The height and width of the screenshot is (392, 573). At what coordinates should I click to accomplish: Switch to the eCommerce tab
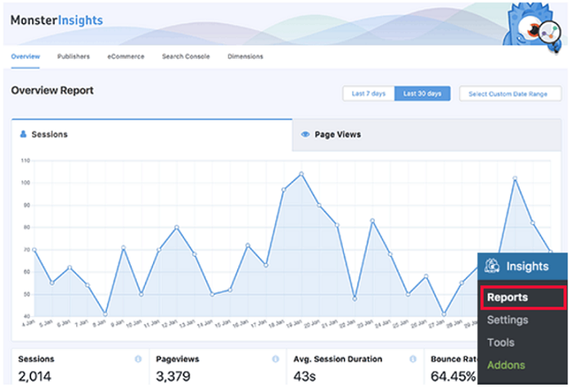tap(125, 56)
